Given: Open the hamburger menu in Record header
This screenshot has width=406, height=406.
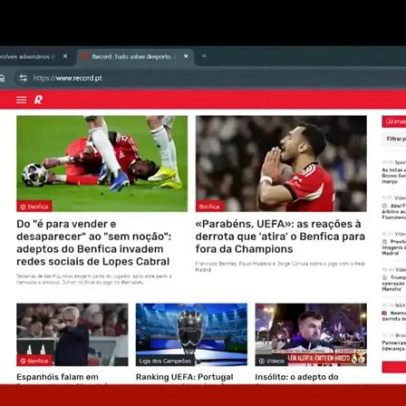Looking at the screenshot, I should pos(21,100).
